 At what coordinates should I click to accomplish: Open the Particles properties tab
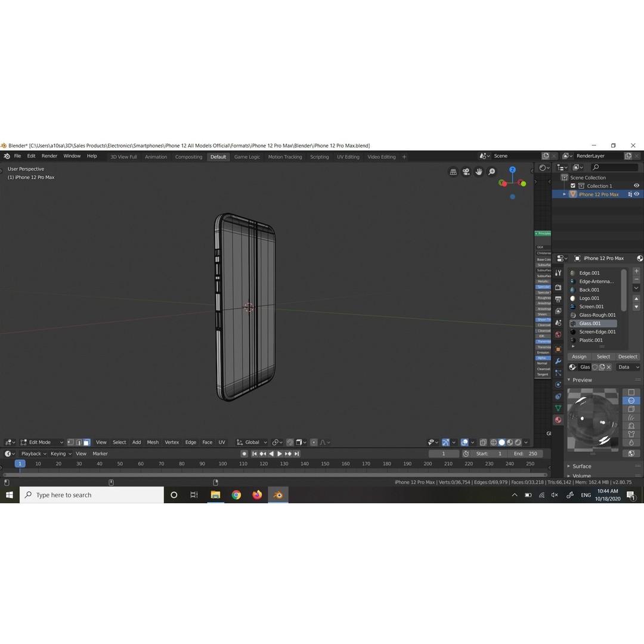click(x=558, y=373)
